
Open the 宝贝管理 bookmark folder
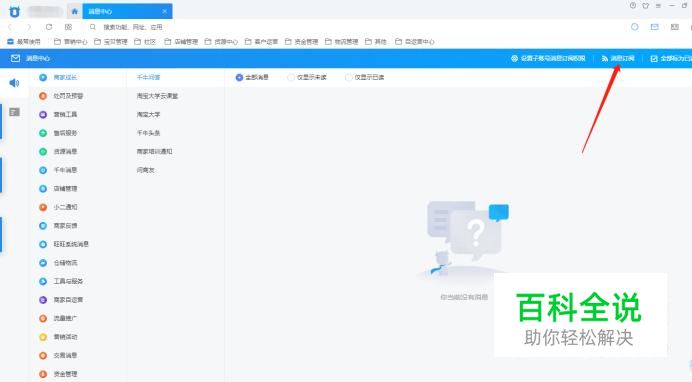point(111,42)
